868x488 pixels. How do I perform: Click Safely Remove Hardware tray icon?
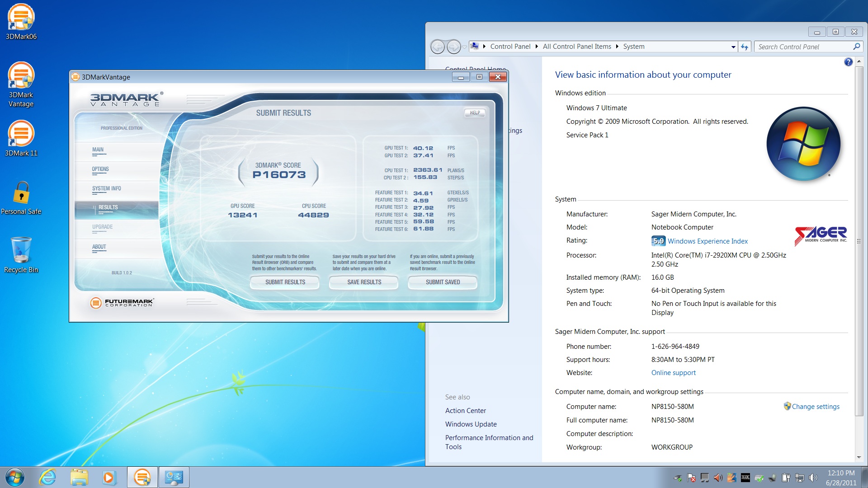pos(678,478)
